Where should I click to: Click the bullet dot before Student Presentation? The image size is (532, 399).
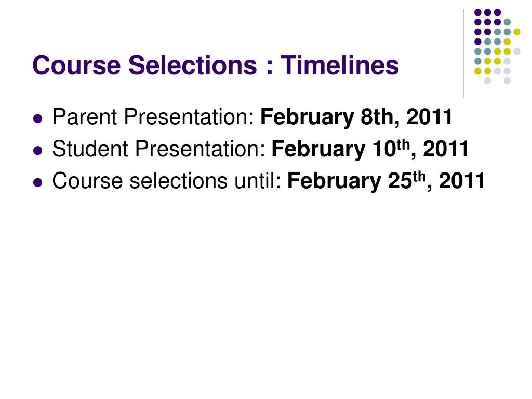point(38,150)
